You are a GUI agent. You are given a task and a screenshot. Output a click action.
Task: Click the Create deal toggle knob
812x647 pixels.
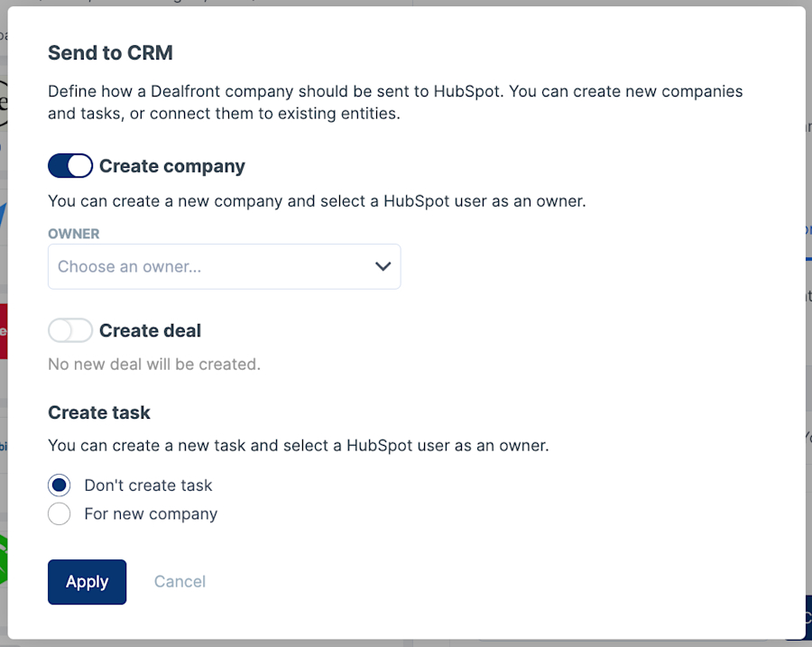coord(61,330)
